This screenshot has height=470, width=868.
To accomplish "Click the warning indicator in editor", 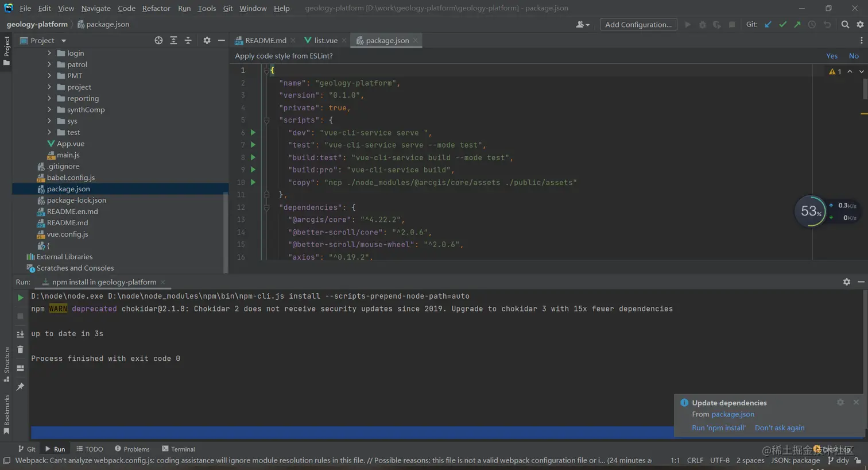I will [835, 71].
